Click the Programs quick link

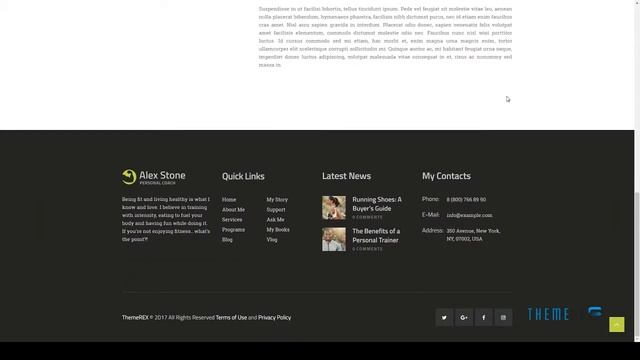233,229
